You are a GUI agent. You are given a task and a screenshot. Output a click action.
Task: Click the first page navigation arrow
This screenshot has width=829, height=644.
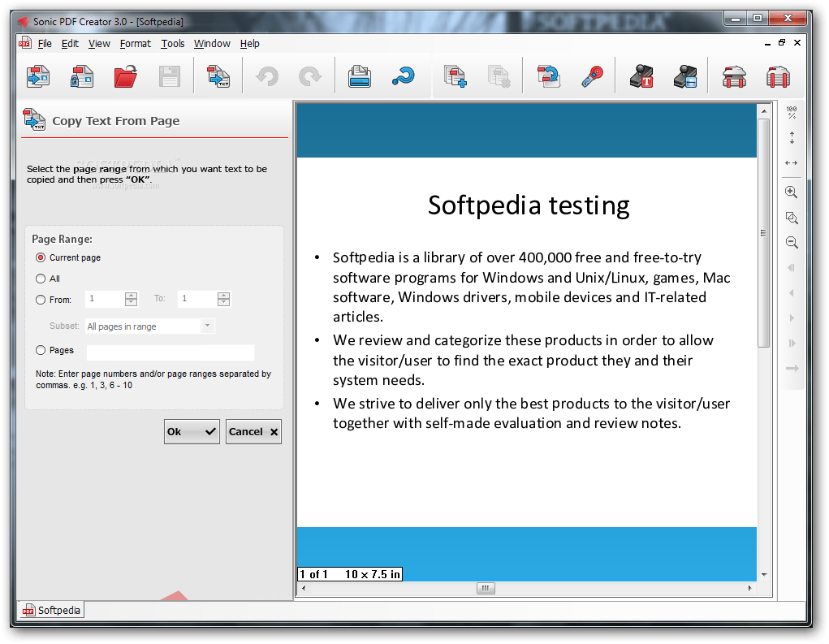tap(792, 267)
